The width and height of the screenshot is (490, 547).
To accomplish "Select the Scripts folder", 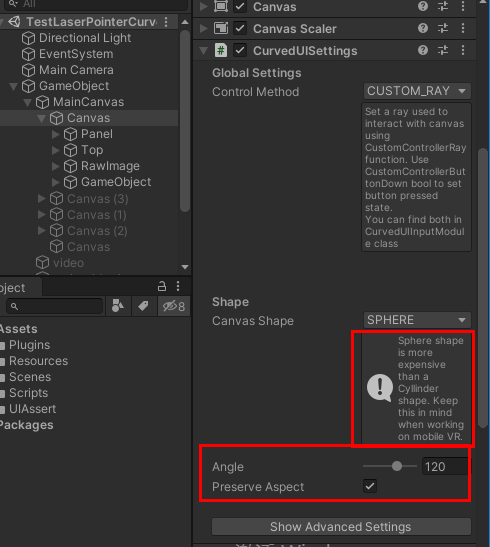I will click(28, 393).
